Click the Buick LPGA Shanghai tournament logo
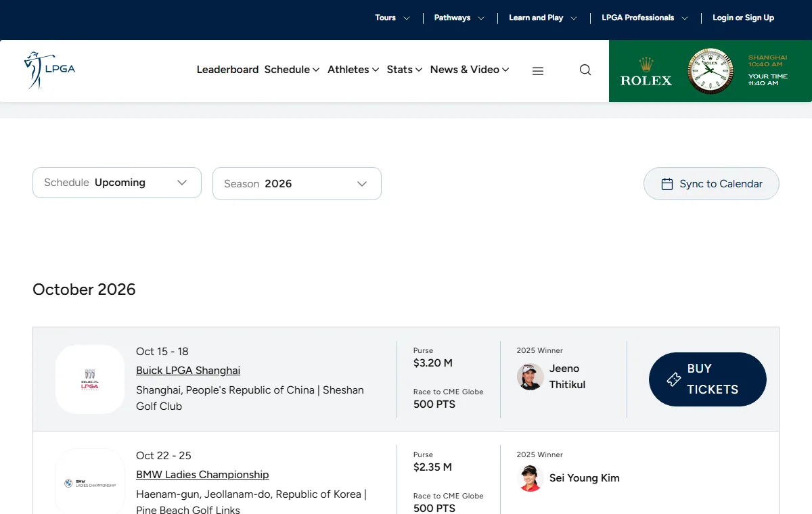The height and width of the screenshot is (514, 812). click(90, 379)
